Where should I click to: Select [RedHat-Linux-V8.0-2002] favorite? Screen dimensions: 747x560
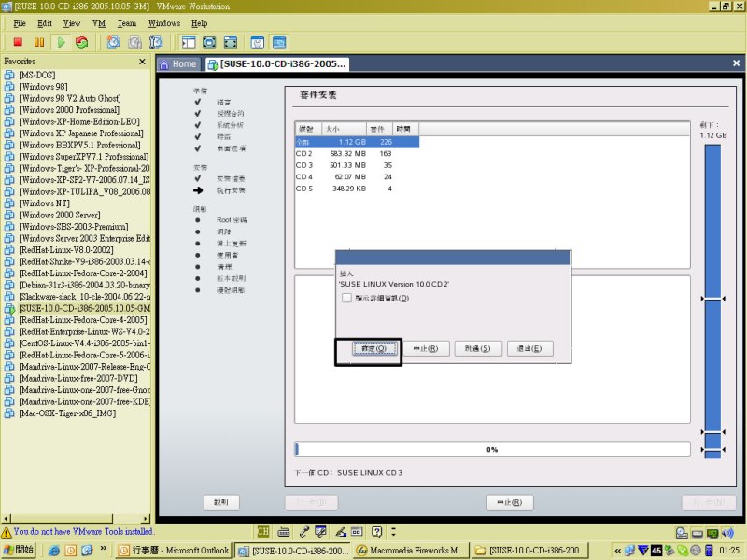click(x=66, y=250)
